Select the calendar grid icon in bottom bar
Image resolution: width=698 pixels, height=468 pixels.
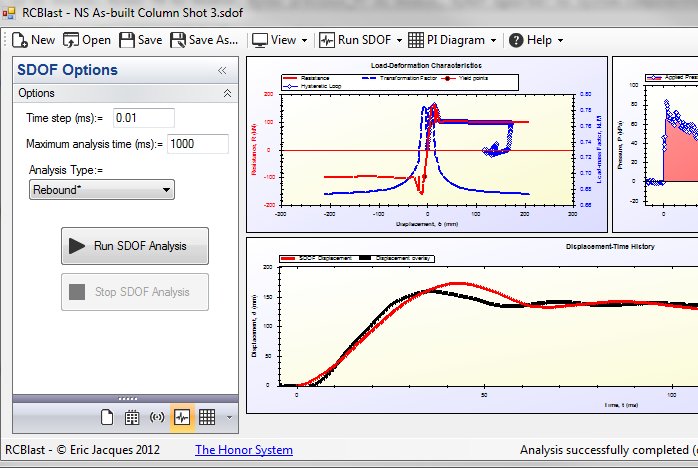132,417
